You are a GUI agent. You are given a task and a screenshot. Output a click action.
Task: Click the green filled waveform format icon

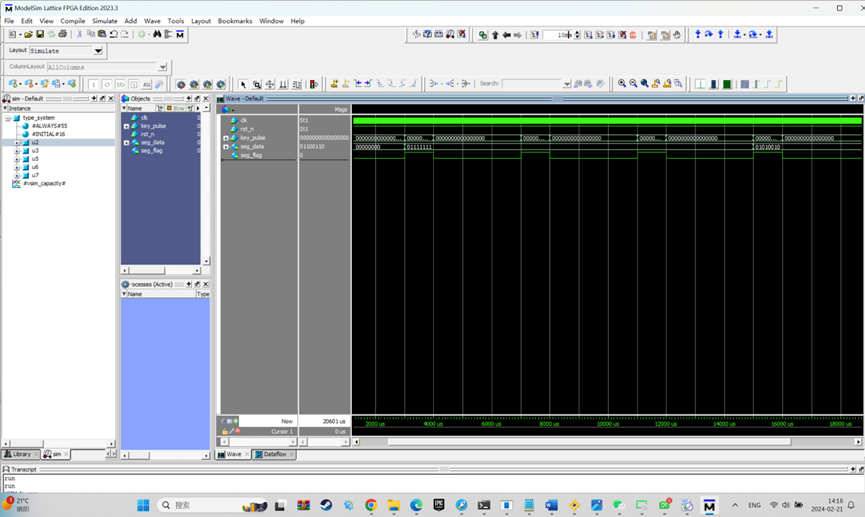point(727,84)
